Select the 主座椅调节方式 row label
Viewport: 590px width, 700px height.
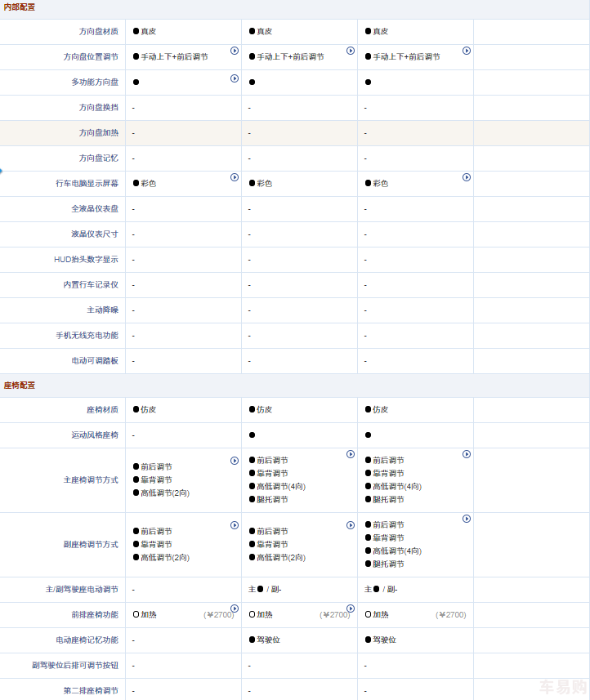pyautogui.click(x=91, y=480)
